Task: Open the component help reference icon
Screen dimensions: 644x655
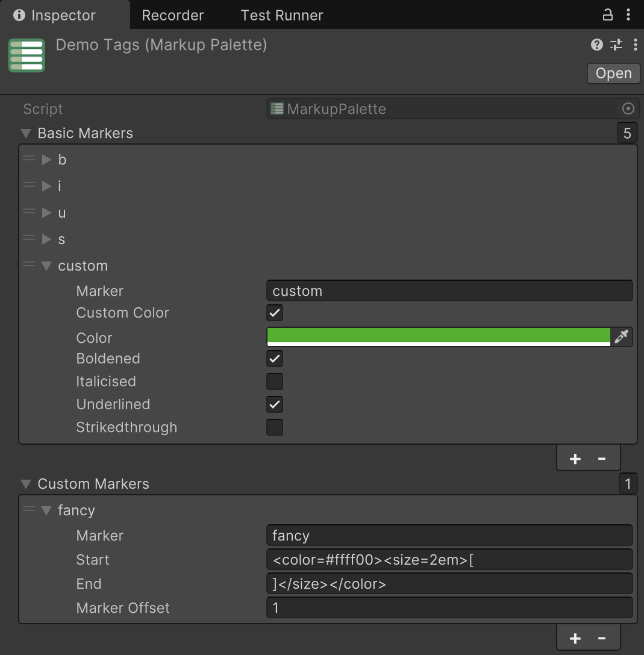Action: pos(596,45)
